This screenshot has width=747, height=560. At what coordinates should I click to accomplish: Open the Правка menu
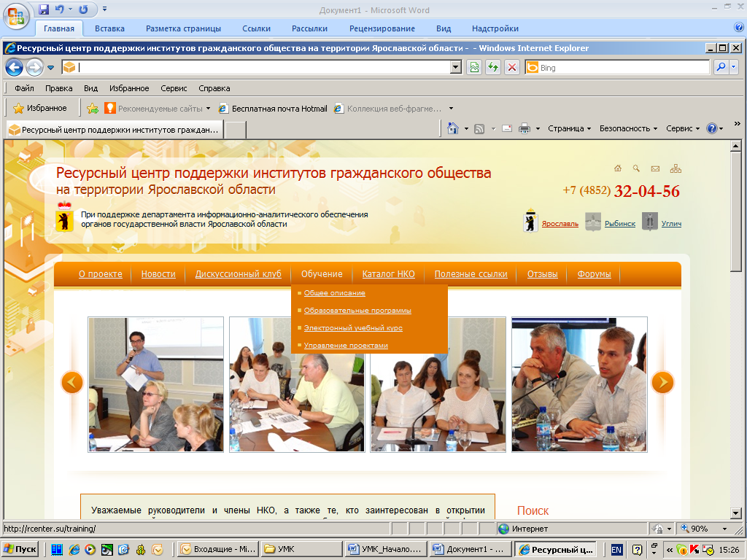pyautogui.click(x=59, y=88)
